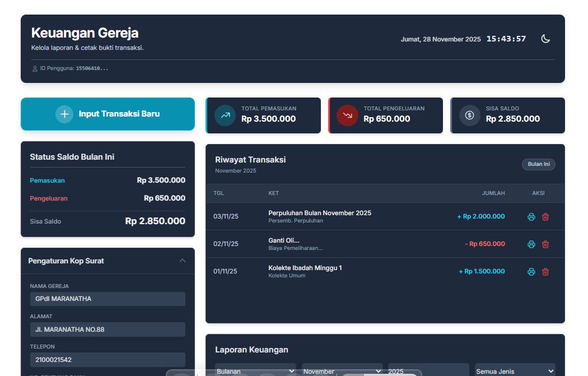Print receipt for the Ganti Oli transaction
Screen dimensions: 588x376
pyautogui.click(x=531, y=244)
